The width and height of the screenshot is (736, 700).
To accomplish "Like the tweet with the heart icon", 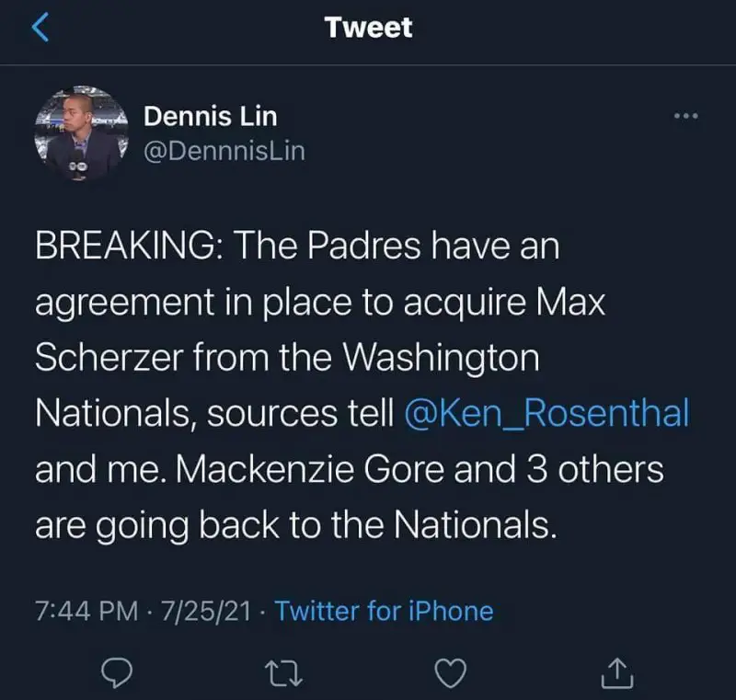I will click(x=445, y=674).
